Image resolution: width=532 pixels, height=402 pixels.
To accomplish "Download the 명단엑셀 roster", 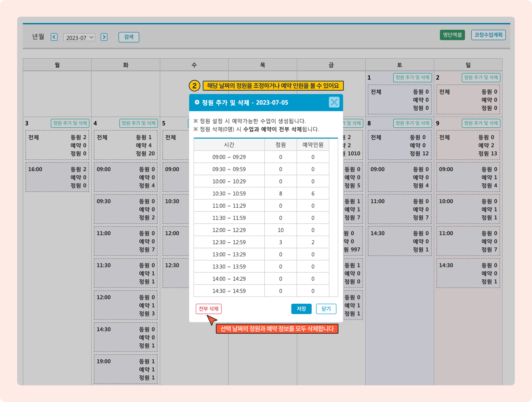I will (452, 35).
